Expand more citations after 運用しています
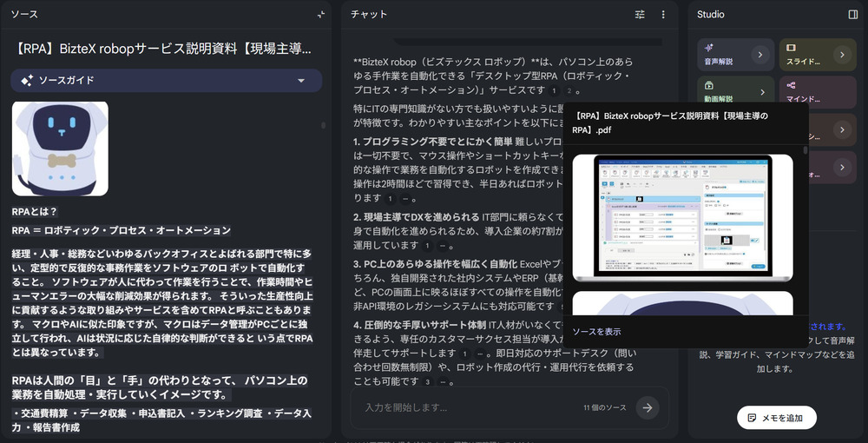 point(442,245)
